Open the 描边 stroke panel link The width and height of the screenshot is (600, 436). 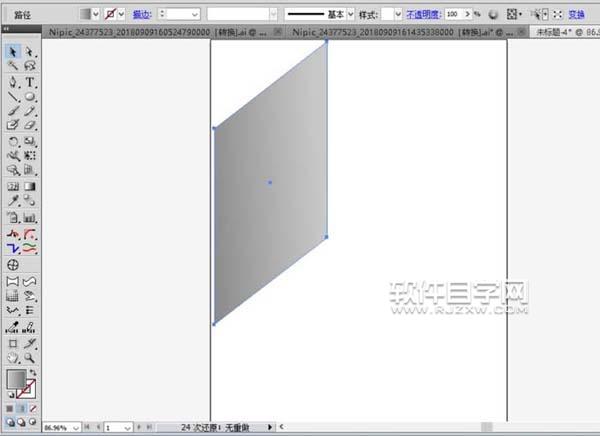[x=142, y=15]
